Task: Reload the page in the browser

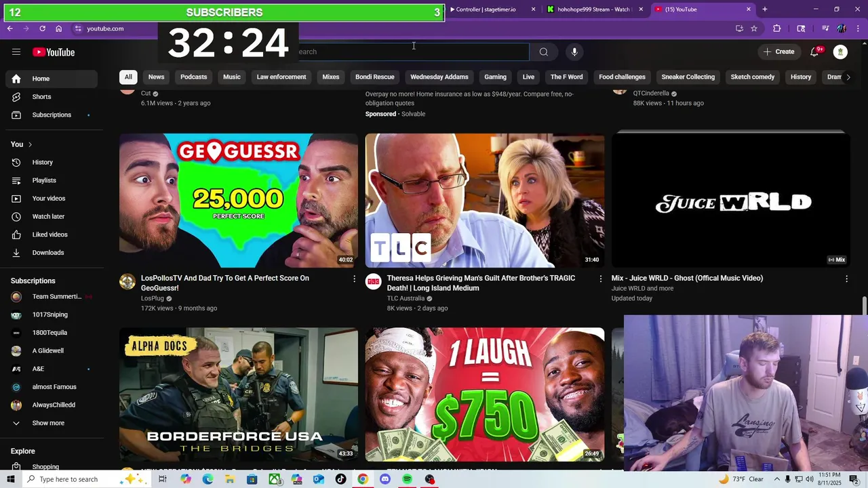Action: pyautogui.click(x=42, y=28)
